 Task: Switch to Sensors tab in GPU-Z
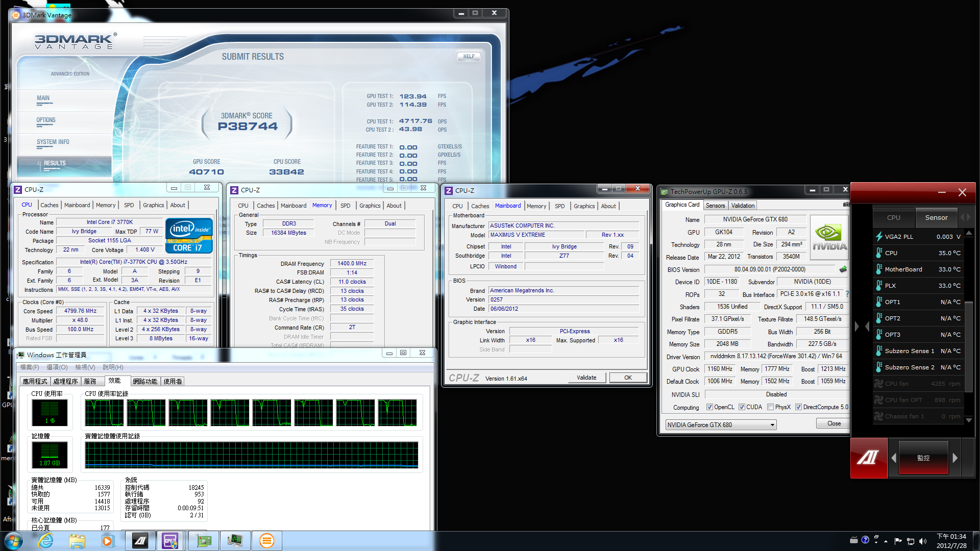click(x=715, y=206)
